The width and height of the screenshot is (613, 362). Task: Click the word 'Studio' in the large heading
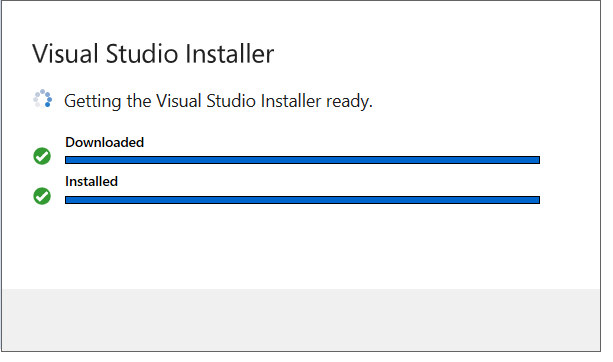[142, 54]
